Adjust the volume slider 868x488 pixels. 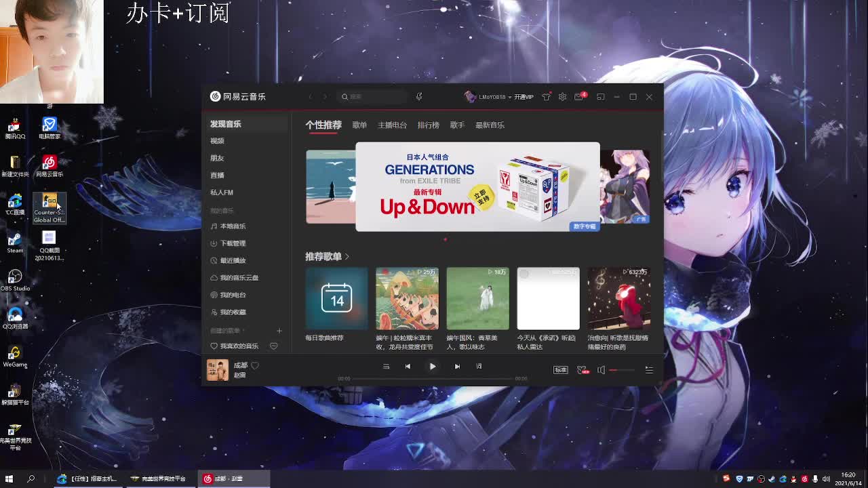pos(620,369)
